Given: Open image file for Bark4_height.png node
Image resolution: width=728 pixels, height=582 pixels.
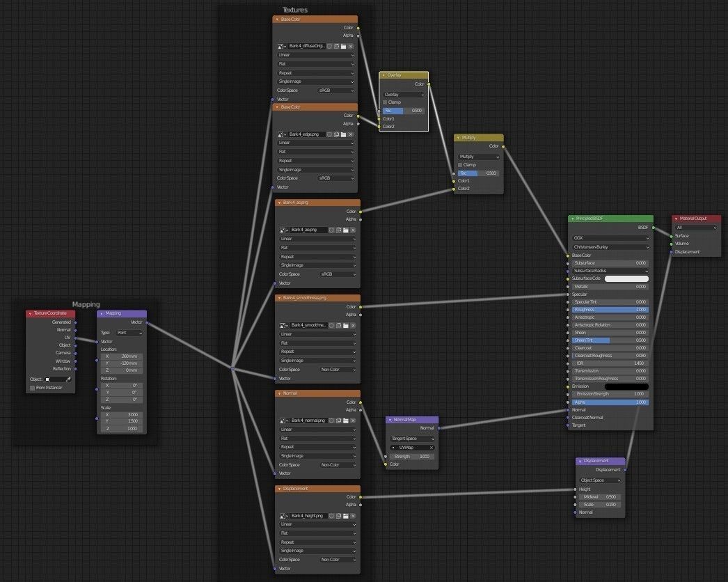Looking at the screenshot, I should (x=346, y=516).
